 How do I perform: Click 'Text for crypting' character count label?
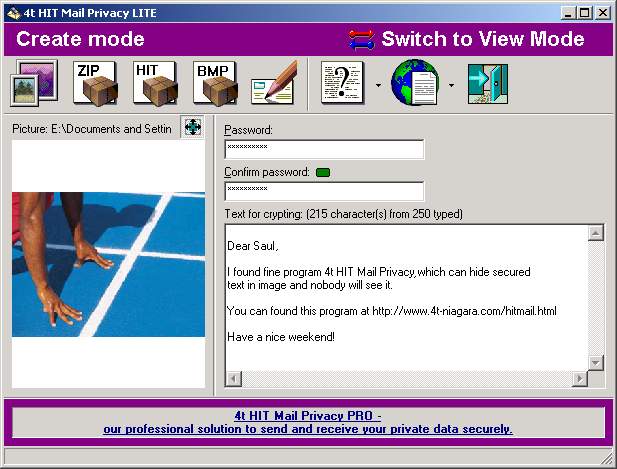pos(344,214)
